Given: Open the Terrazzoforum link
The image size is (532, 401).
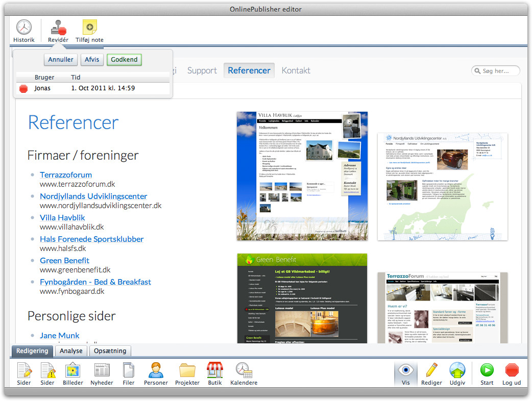Looking at the screenshot, I should (x=66, y=175).
